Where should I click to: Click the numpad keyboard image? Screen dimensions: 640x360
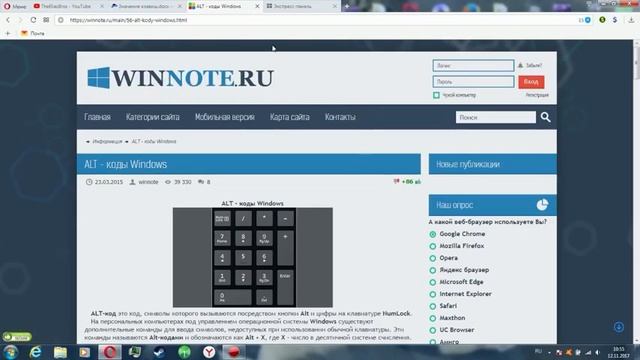[253, 258]
